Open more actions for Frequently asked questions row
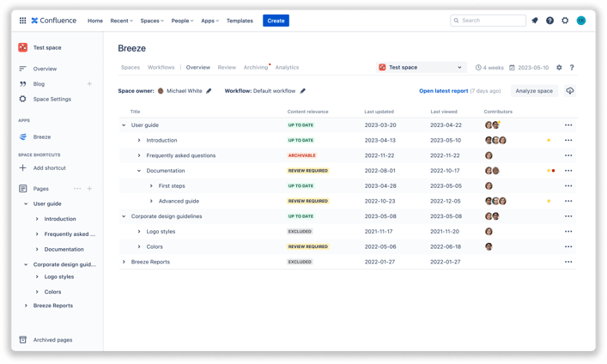Screen dimensions: 607x364 click(x=568, y=155)
